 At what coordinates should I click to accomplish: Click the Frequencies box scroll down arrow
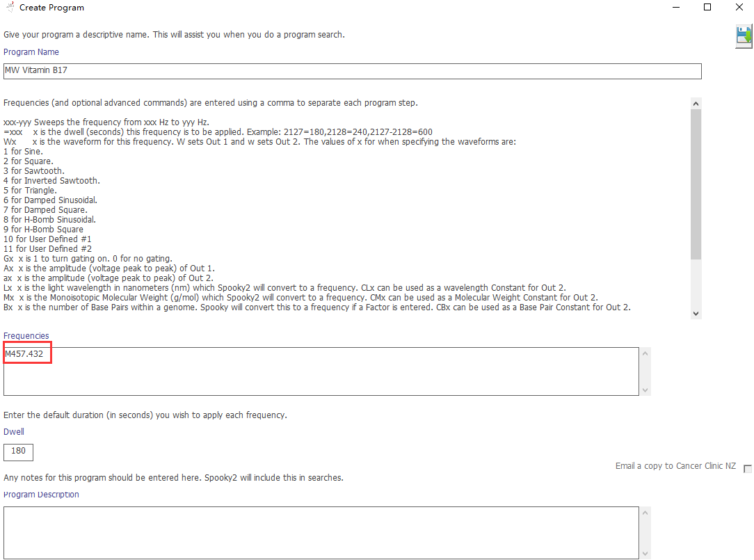tap(645, 390)
